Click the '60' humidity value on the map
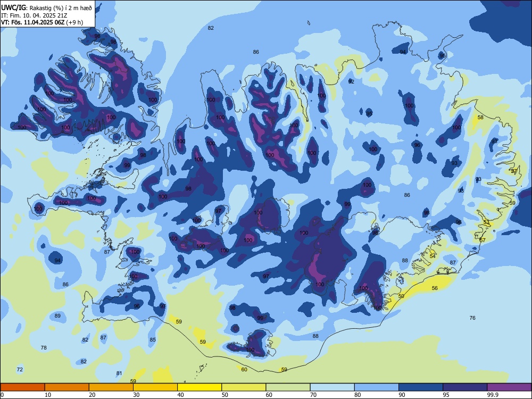The image size is (532, 399). [244, 370]
